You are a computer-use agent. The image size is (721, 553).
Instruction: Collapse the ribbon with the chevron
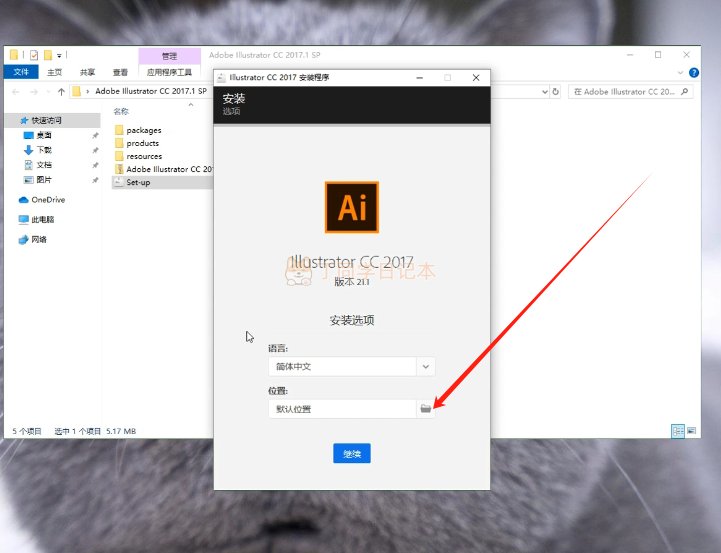click(681, 73)
